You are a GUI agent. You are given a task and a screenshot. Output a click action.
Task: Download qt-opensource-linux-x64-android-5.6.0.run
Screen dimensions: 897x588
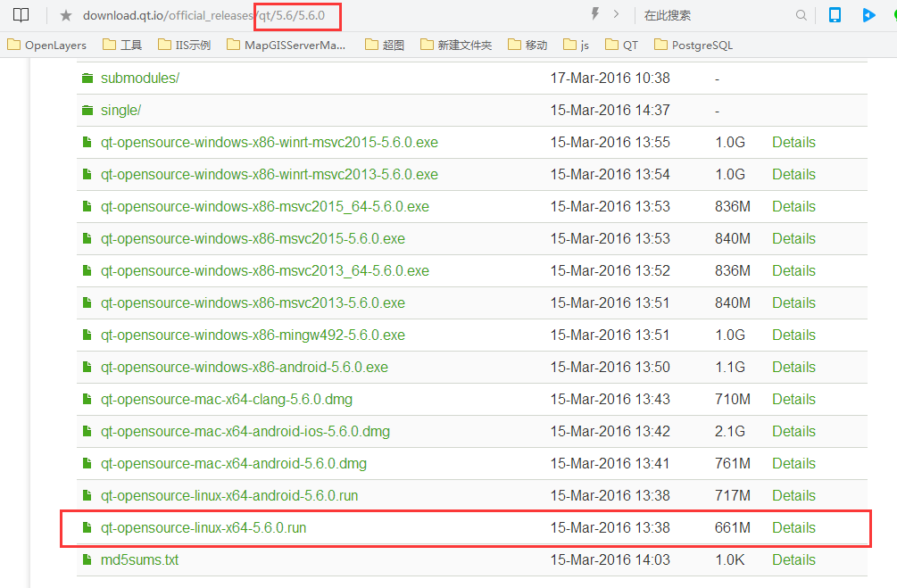coord(229,495)
